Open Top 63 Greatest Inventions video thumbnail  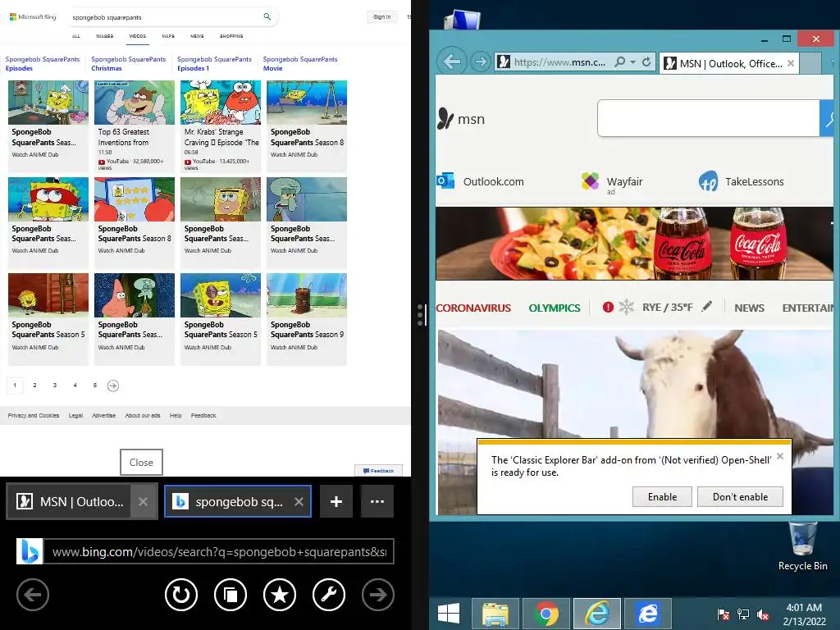pos(135,103)
